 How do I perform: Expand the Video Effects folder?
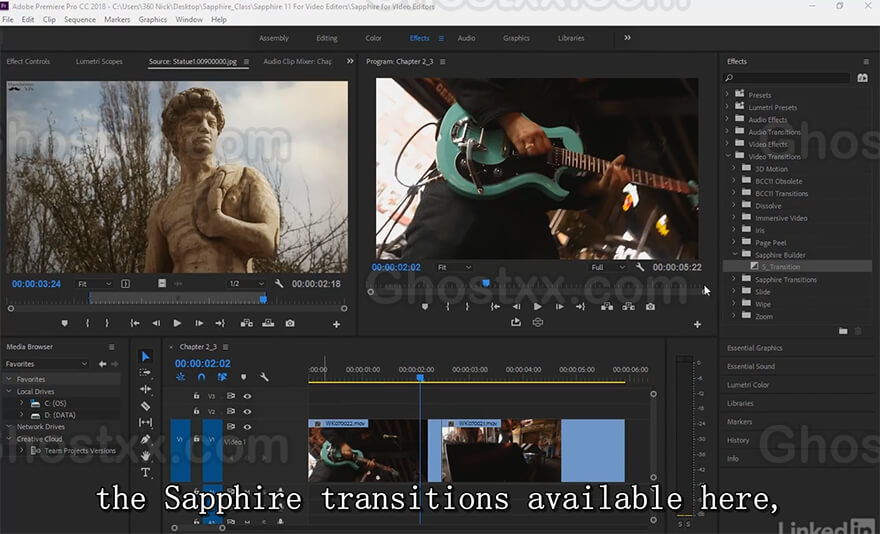727,144
